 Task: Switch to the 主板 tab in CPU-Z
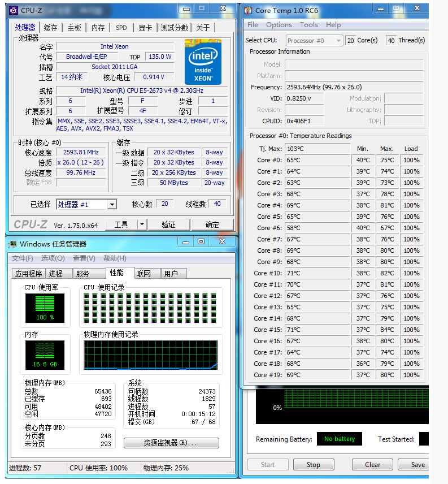pos(75,28)
